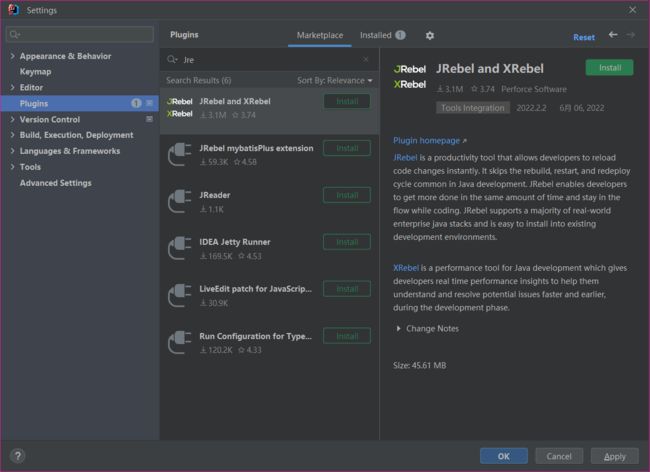
Task: Close the Settings dialog window
Action: [632, 10]
